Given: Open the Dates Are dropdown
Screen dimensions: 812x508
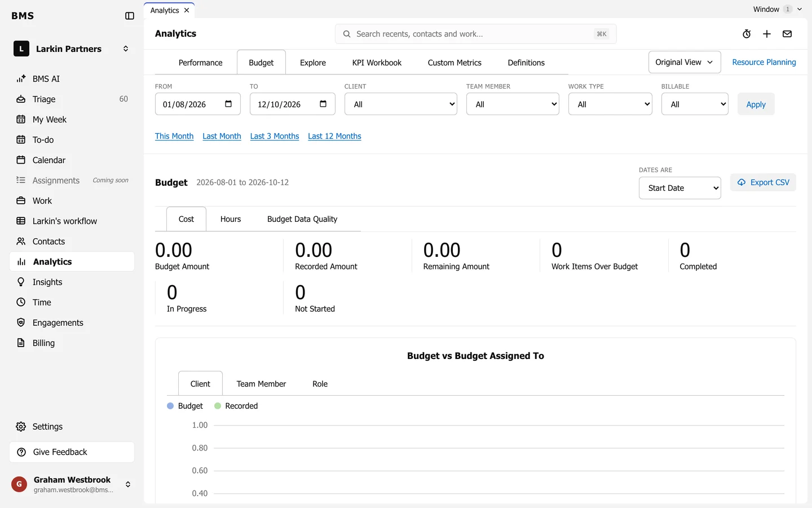Looking at the screenshot, I should (680, 188).
